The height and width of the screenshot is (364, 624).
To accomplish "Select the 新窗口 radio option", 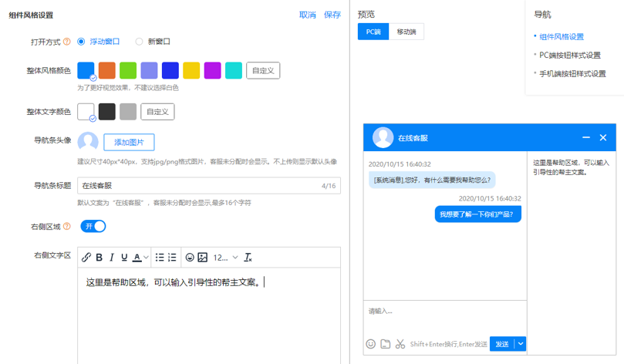I will pos(139,42).
